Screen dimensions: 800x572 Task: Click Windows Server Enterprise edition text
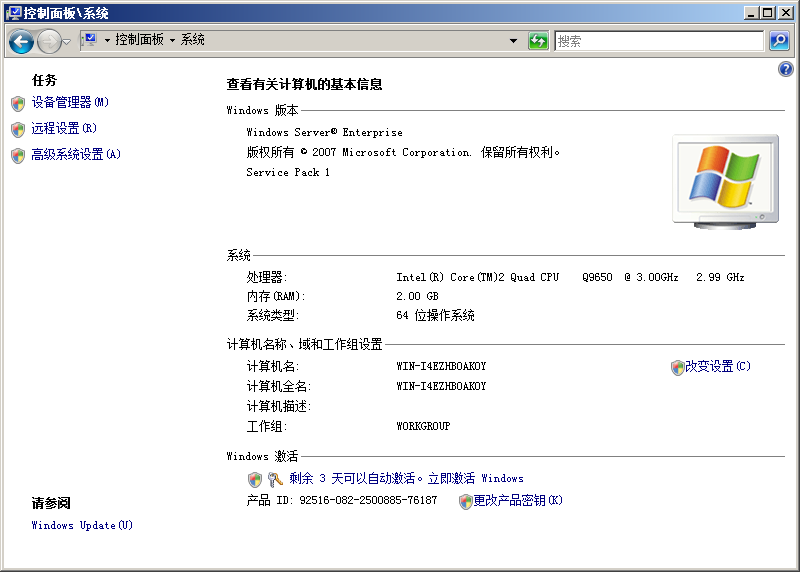pyautogui.click(x=324, y=132)
